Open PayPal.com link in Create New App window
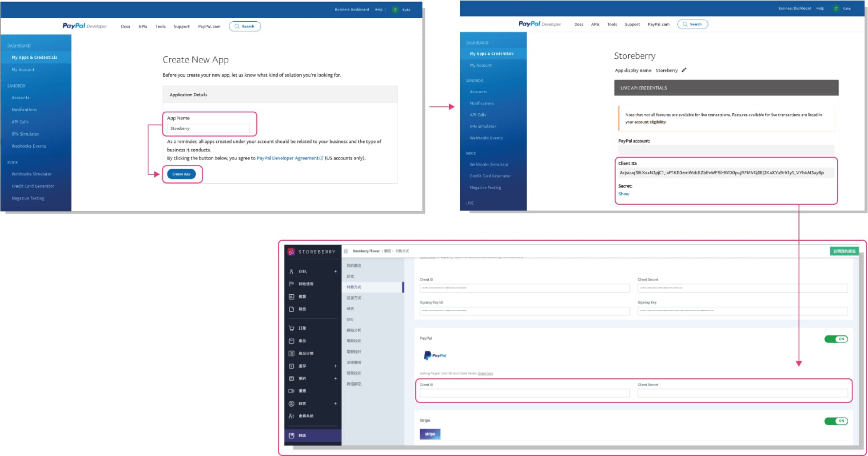The width and height of the screenshot is (868, 456). [209, 26]
